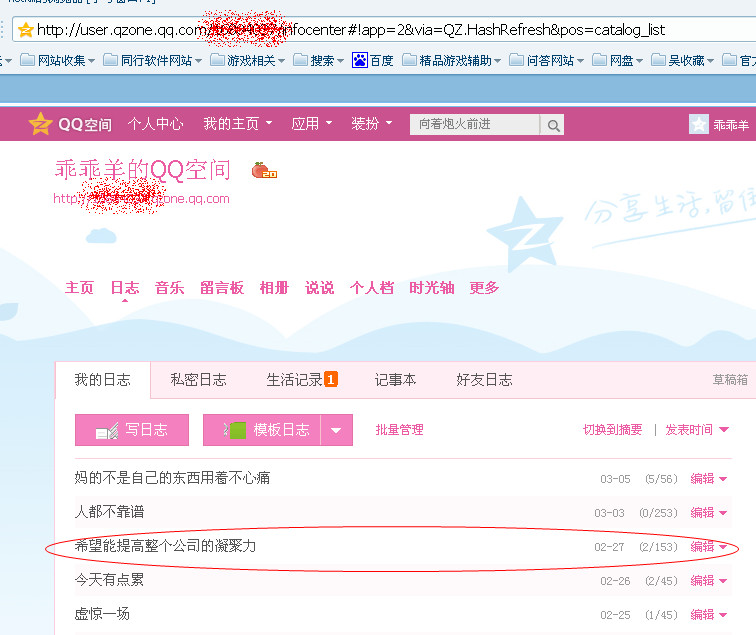The height and width of the screenshot is (635, 756).
Task: Click the 向着炮火前进 search field
Action: click(x=475, y=124)
